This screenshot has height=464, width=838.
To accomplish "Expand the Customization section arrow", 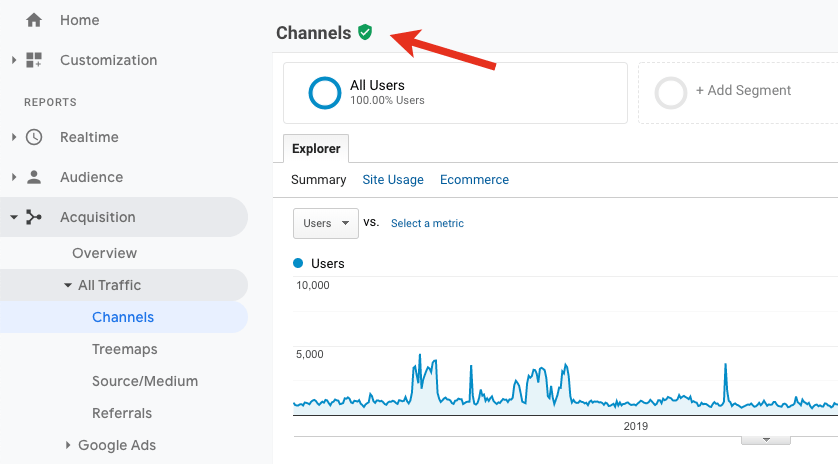I will point(14,60).
